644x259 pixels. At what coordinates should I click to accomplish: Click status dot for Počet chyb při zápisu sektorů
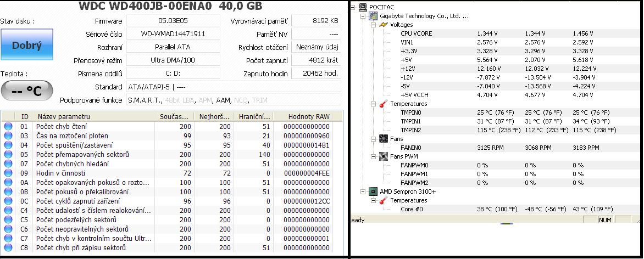(8, 248)
